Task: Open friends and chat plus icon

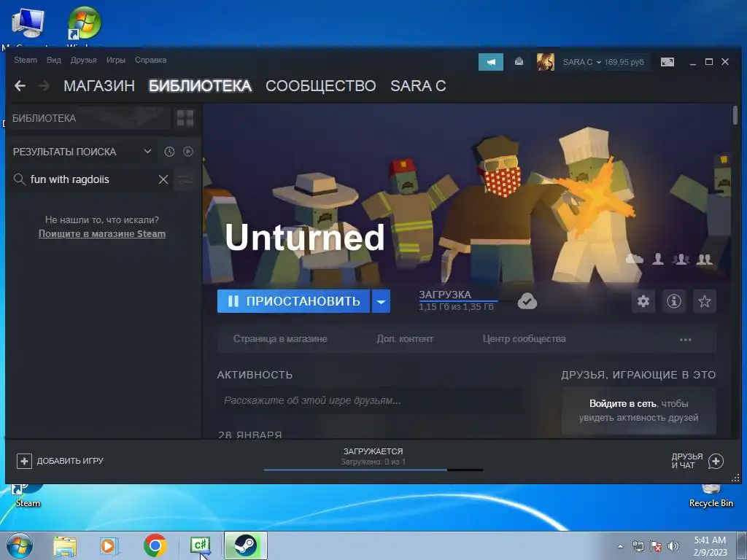Action: [x=716, y=461]
